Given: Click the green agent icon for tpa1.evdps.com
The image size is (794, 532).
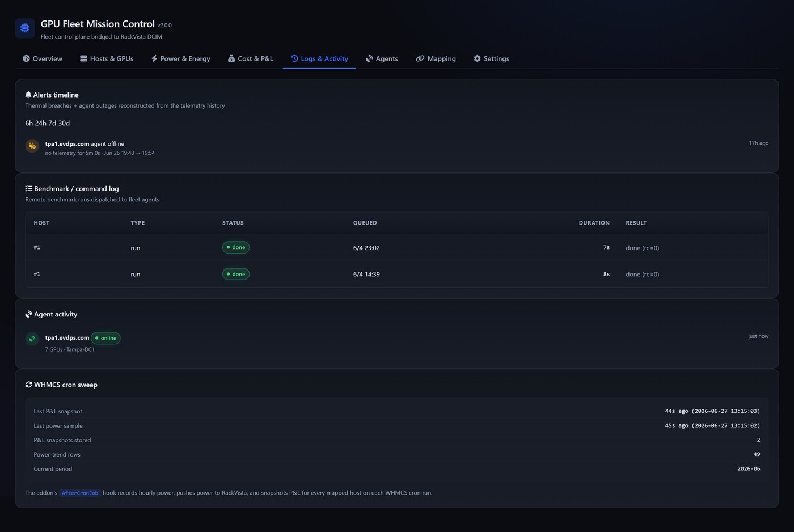Looking at the screenshot, I should [32, 339].
